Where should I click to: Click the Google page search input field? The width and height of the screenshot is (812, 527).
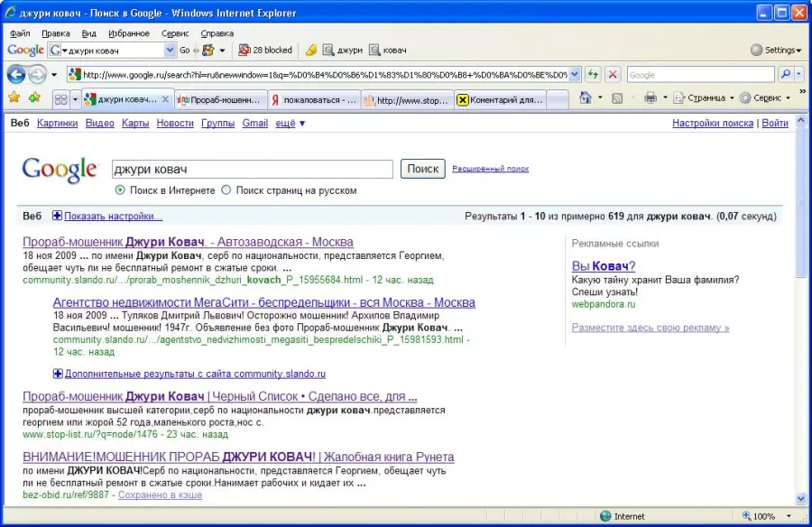click(x=253, y=169)
